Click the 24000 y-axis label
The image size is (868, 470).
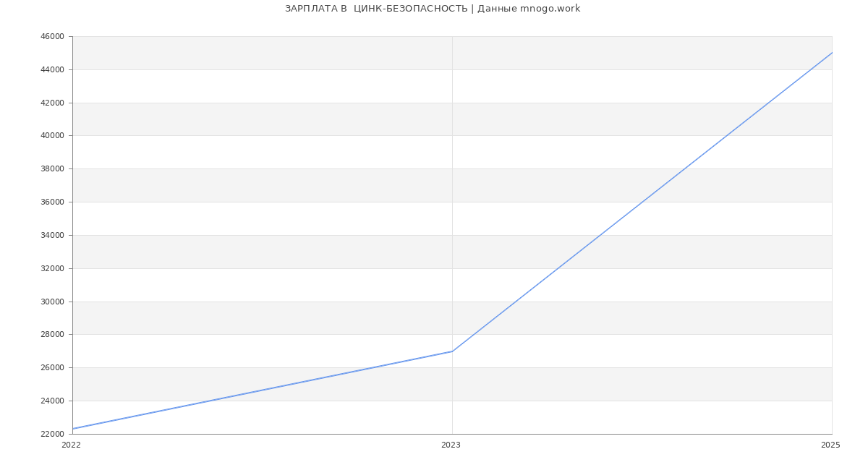click(x=51, y=401)
